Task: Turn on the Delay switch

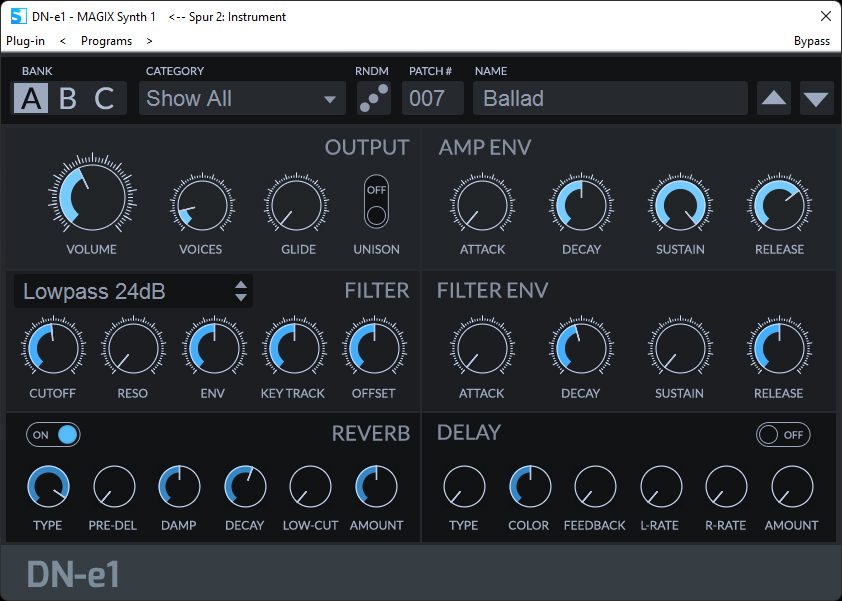Action: pyautogui.click(x=783, y=435)
